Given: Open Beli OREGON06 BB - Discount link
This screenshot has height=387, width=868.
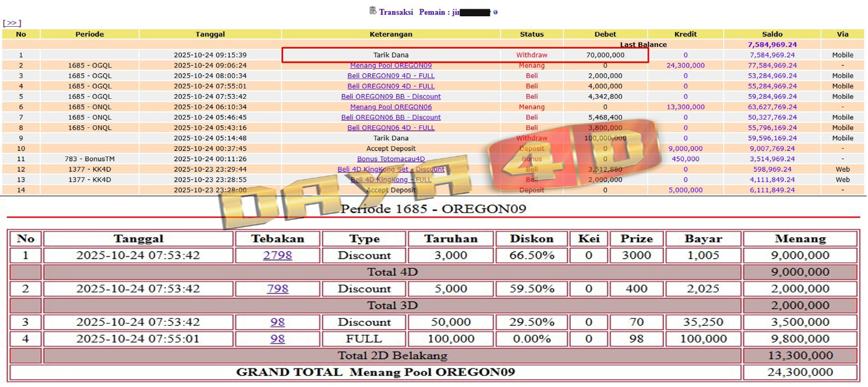Looking at the screenshot, I should point(391,118).
